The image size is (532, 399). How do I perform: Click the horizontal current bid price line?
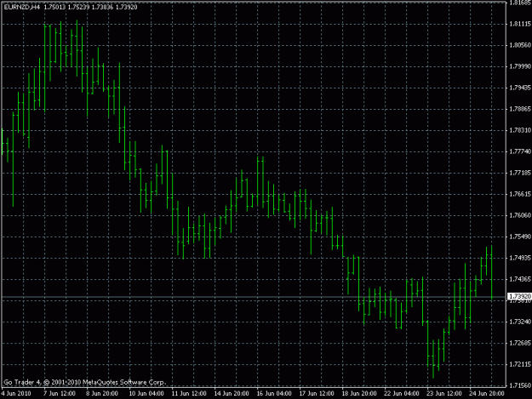[254, 297]
